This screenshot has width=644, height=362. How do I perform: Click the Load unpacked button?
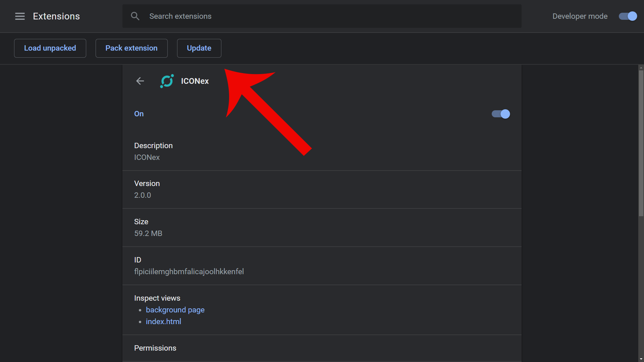(x=50, y=48)
